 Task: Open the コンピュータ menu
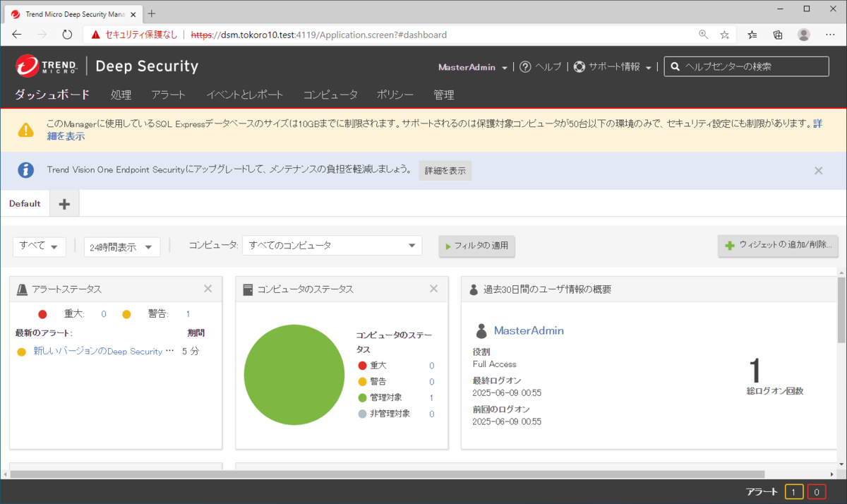tap(330, 95)
